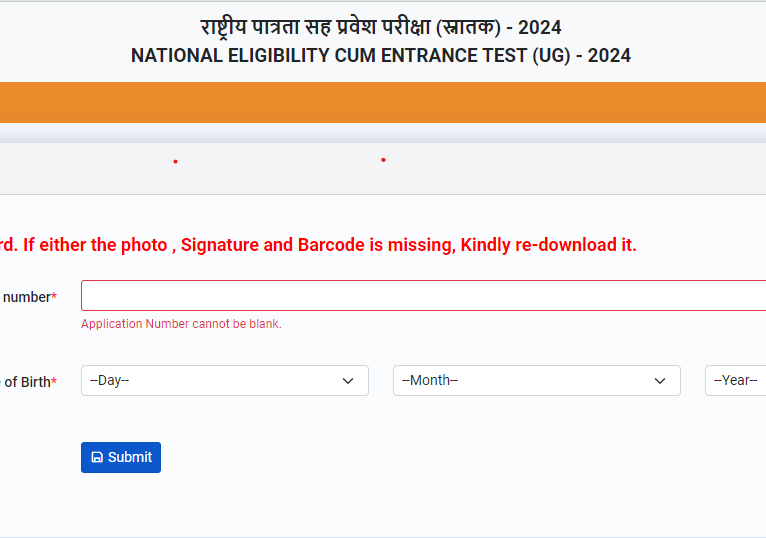Focus the application number text field
The height and width of the screenshot is (538, 766).
point(422,296)
